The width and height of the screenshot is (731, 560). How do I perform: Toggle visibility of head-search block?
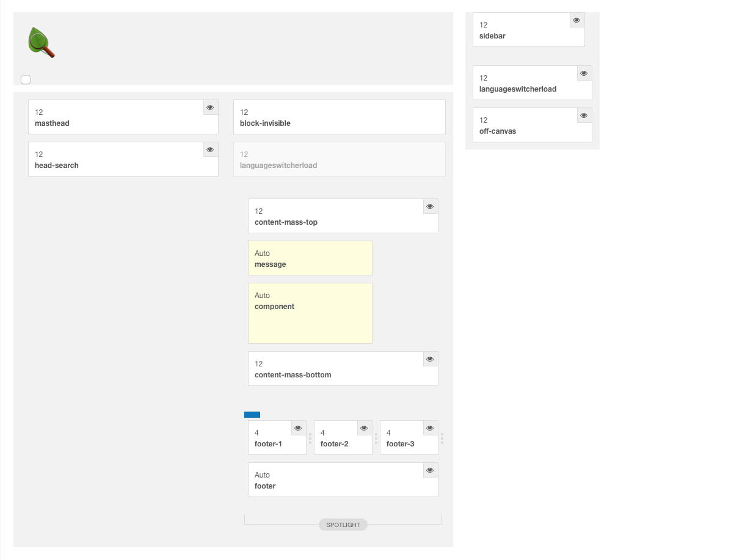[x=210, y=150]
